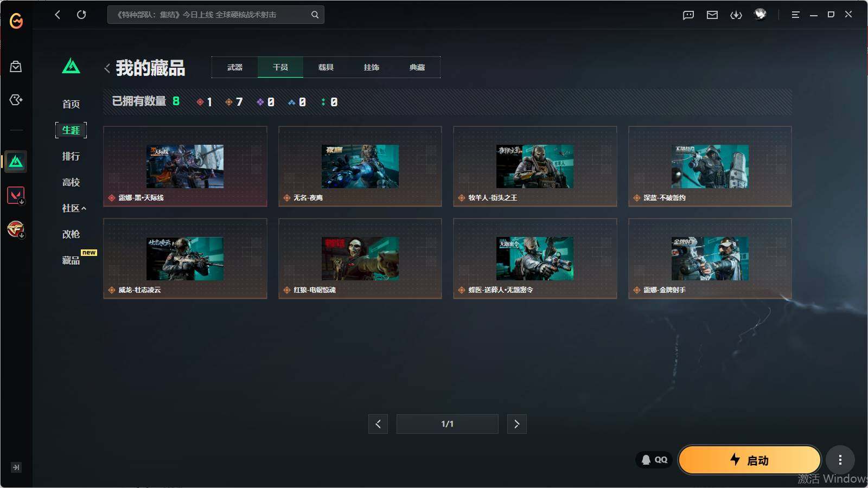The width and height of the screenshot is (868, 488).
Task: Go to the next page of collection
Action: (517, 424)
